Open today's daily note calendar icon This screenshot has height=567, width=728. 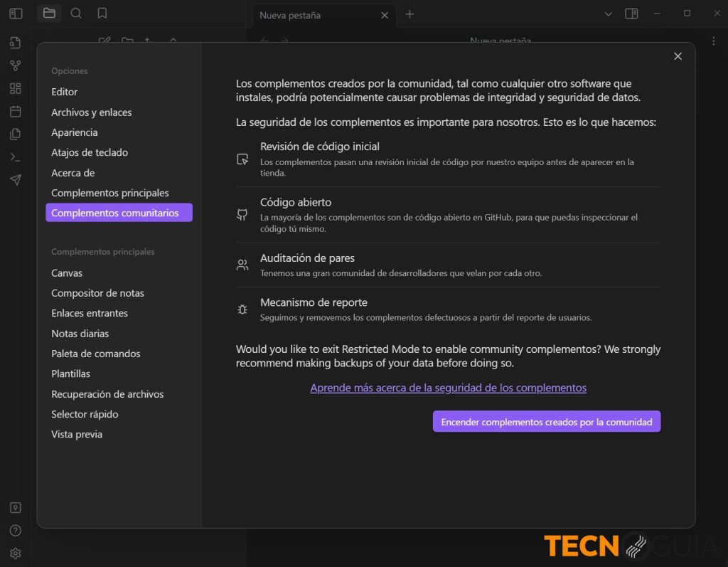(16, 111)
